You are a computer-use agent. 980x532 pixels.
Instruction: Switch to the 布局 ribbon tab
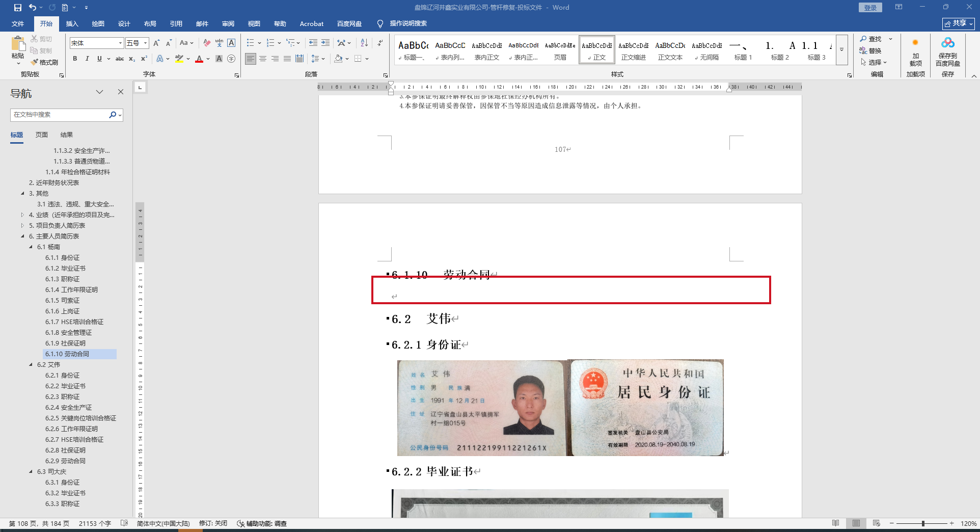[x=150, y=24]
